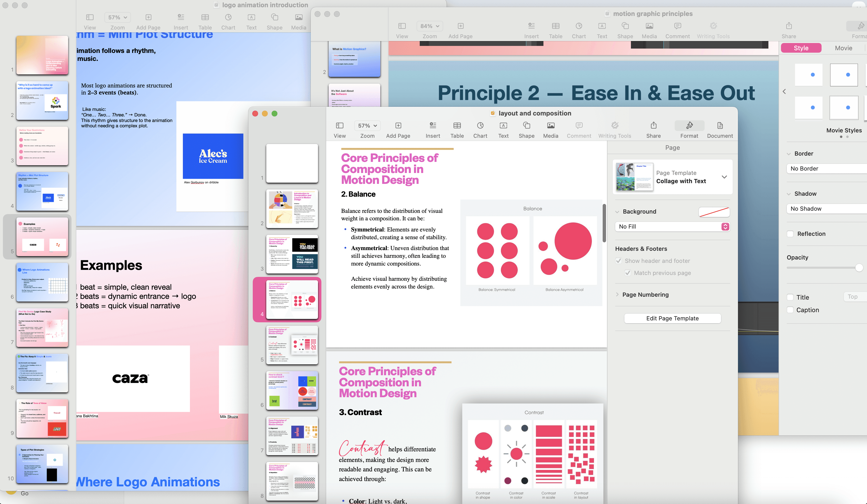The height and width of the screenshot is (504, 867).
Task: Select slide 2 thumbnail in logo animation introduction
Action: tap(42, 101)
